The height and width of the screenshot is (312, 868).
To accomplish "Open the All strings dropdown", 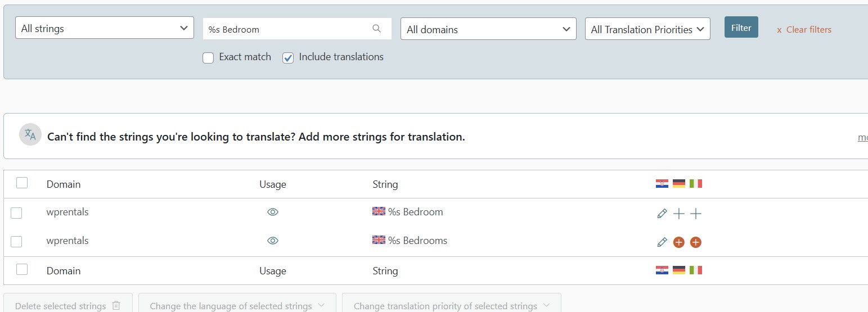I will 105,28.
